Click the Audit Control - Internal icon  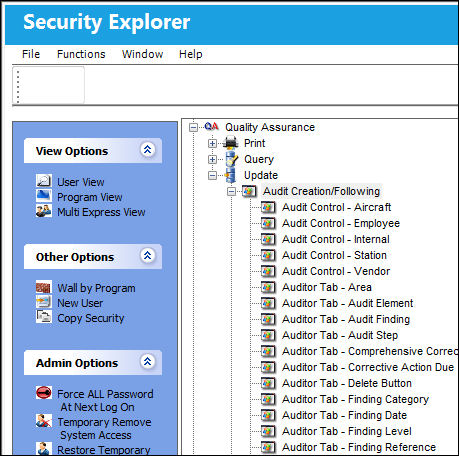268,239
